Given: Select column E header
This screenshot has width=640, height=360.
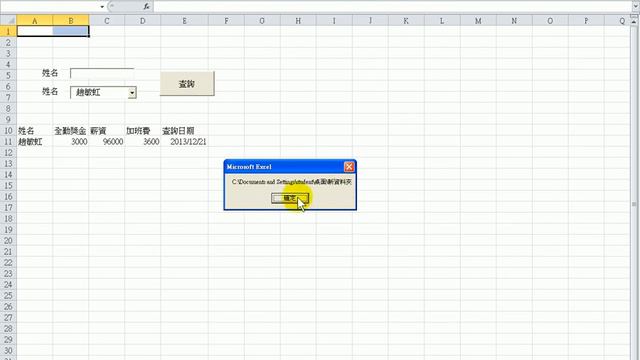Looking at the screenshot, I should [x=184, y=20].
